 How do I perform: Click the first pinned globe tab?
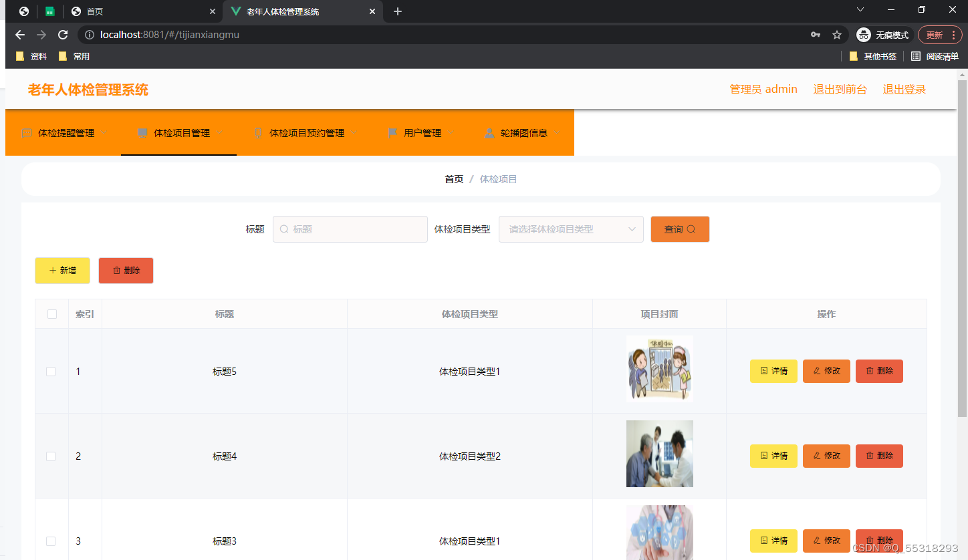coord(24,11)
